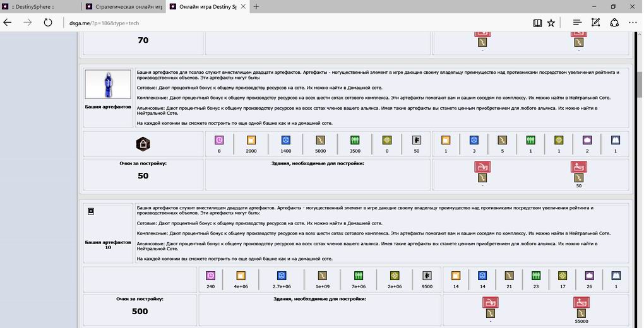This screenshot has width=644, height=328.
Task: Click the yellow-green target icon above 2e+06
Action: pos(395,276)
